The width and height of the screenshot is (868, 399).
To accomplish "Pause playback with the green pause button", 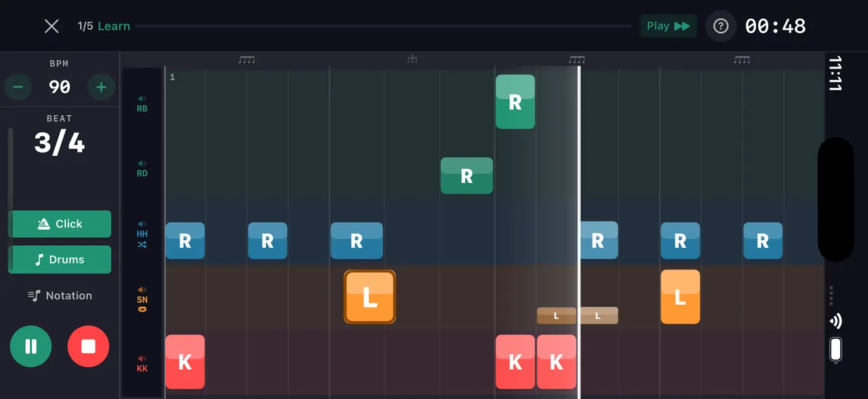I will pos(31,346).
